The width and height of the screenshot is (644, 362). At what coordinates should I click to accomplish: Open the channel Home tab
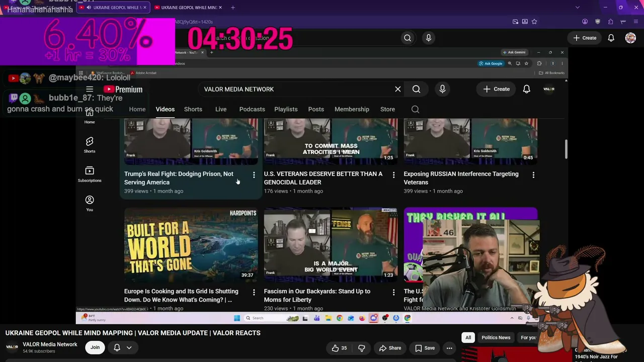pos(137,109)
